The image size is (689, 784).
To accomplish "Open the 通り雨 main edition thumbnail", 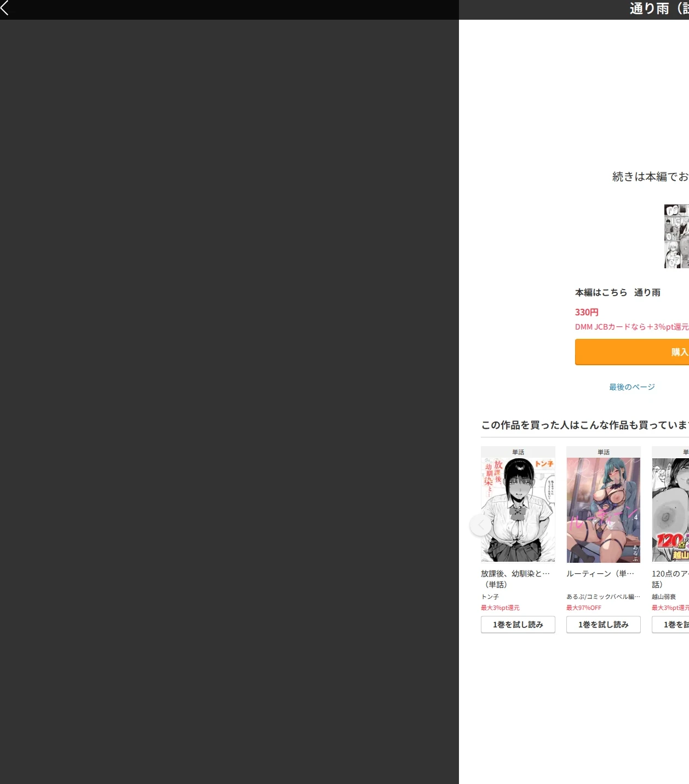I will (676, 236).
